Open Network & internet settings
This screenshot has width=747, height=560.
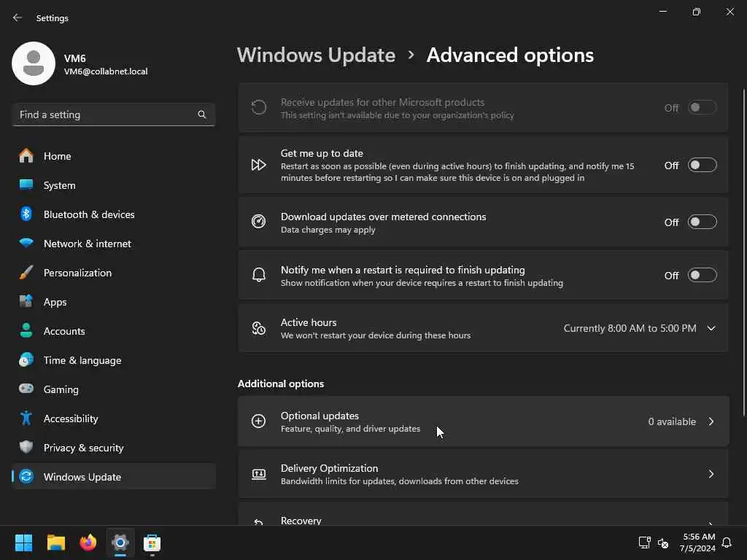coord(114,243)
